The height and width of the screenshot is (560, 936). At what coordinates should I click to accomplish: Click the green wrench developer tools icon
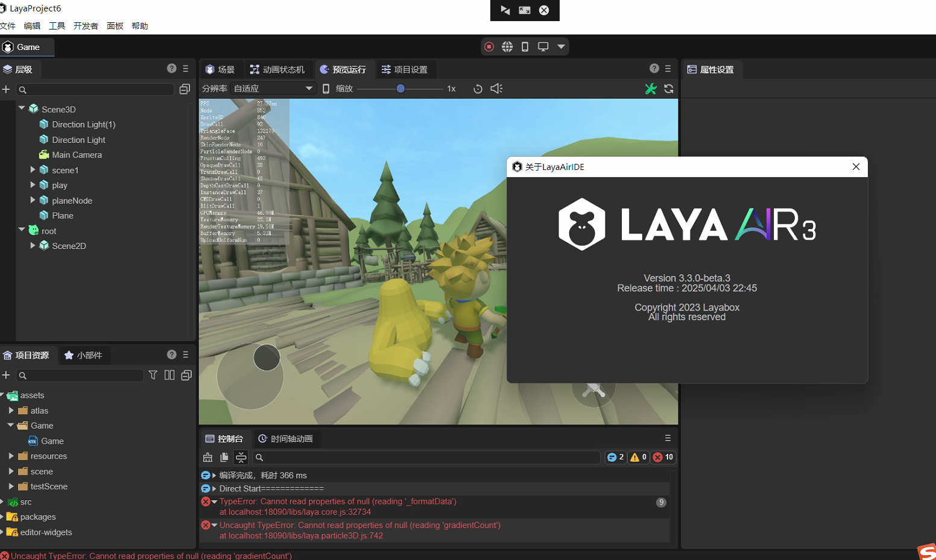pos(650,89)
